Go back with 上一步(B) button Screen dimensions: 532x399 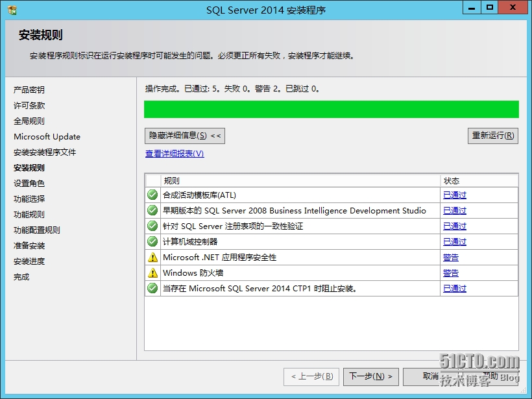pos(311,376)
